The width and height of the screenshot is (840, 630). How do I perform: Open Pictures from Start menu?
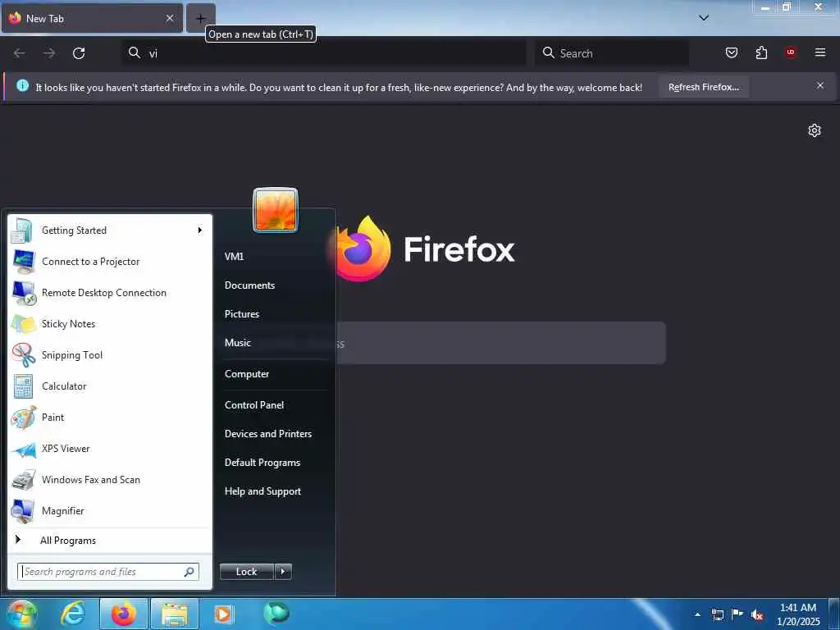pos(242,314)
